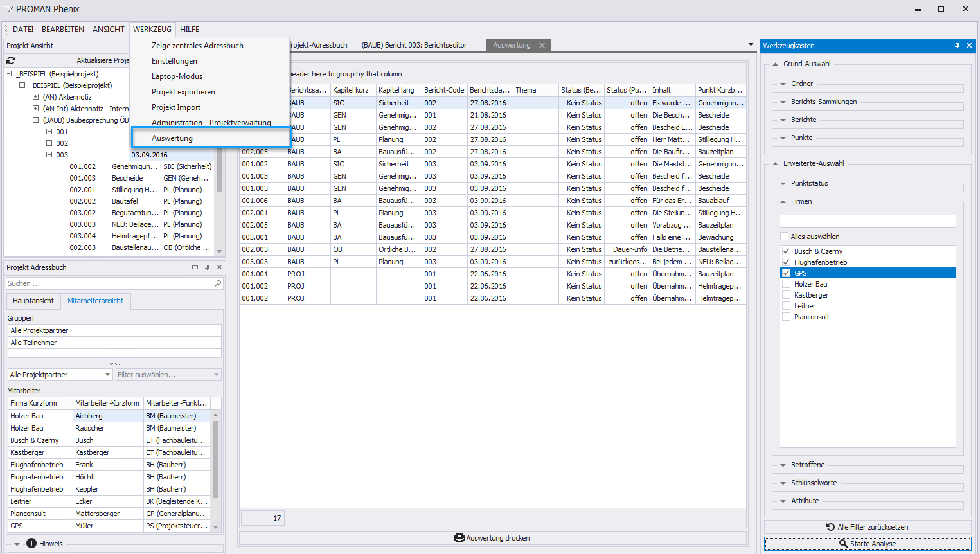Screen dimensions: 980x554
Task: Switch to the Mitarbeiteransicht tab
Action: [95, 301]
